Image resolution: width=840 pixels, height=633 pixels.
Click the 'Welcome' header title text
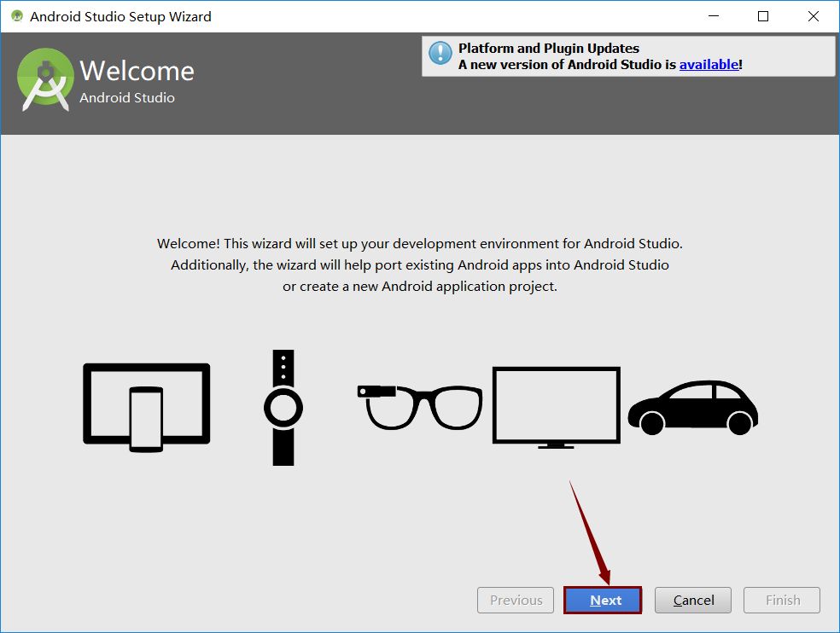click(137, 71)
